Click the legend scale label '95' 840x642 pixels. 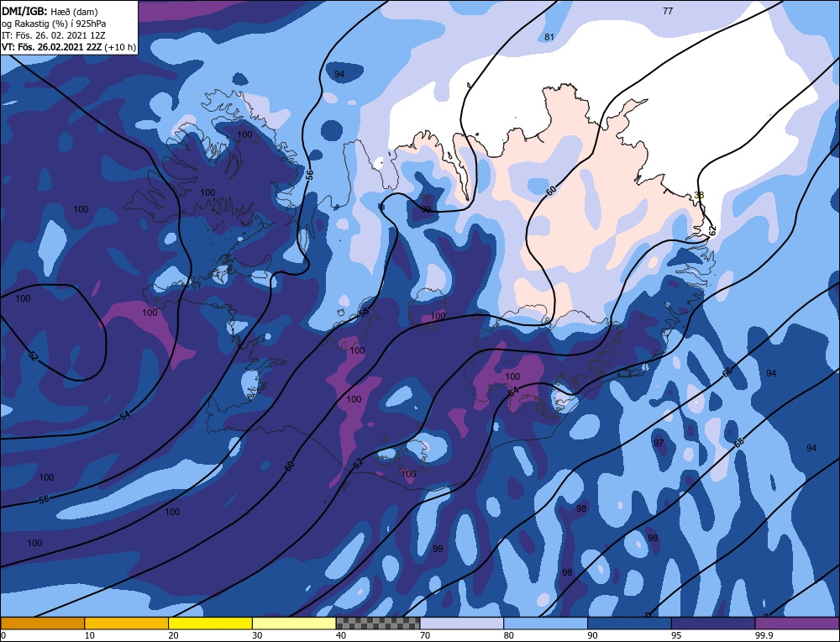coord(676,635)
